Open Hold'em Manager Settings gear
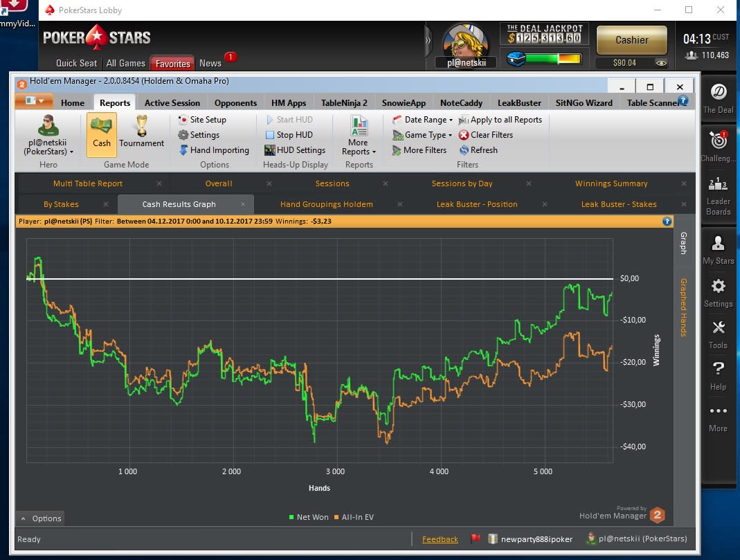Viewport: 740px width, 560px height. [x=199, y=135]
